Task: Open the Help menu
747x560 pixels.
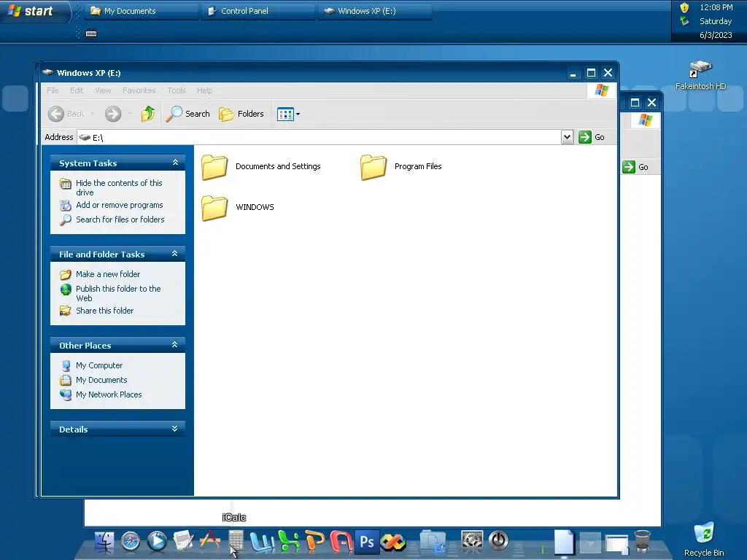Action: click(x=204, y=90)
